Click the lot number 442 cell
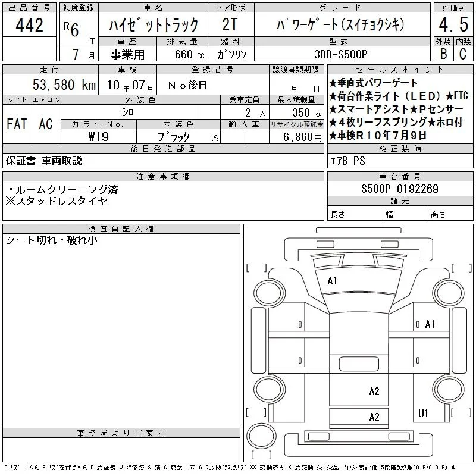 click(29, 25)
